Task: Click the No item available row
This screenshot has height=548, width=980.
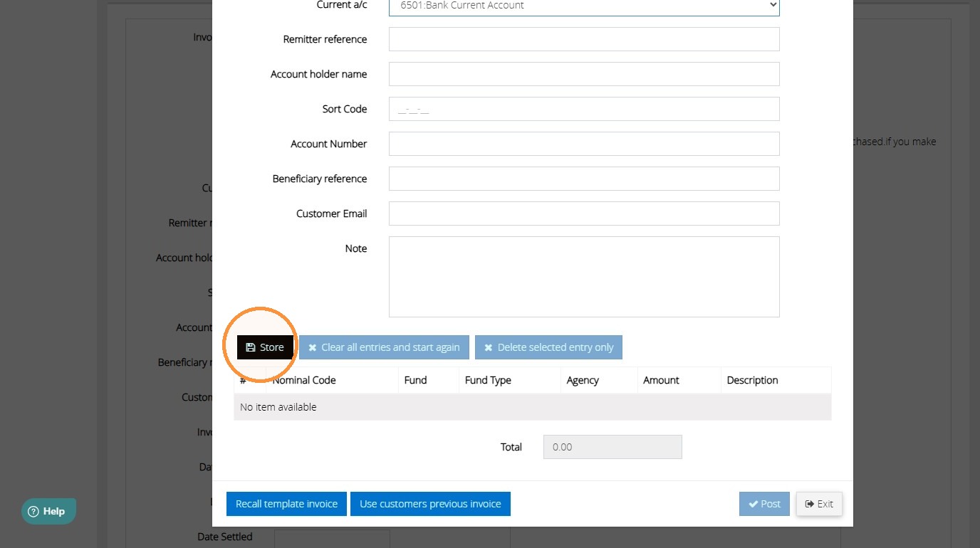Action: click(x=533, y=407)
